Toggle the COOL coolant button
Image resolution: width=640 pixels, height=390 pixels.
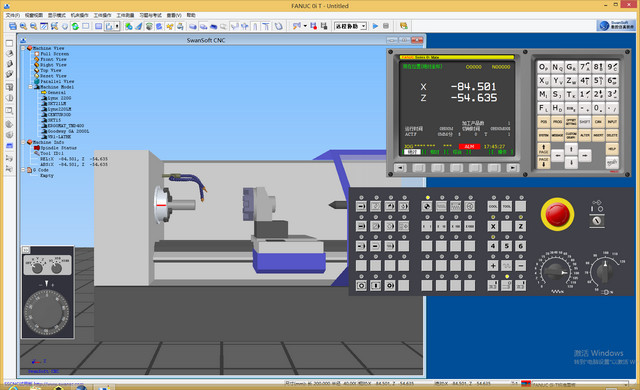coord(493,206)
